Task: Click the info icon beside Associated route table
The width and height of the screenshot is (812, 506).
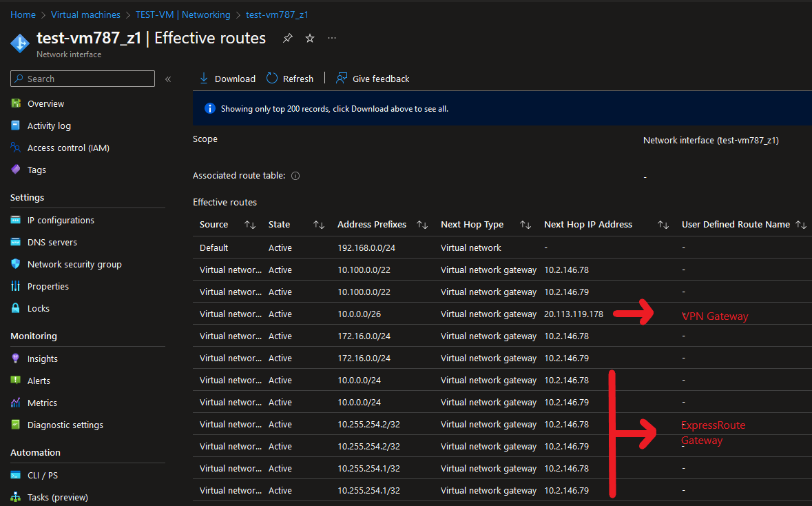Action: click(x=295, y=176)
